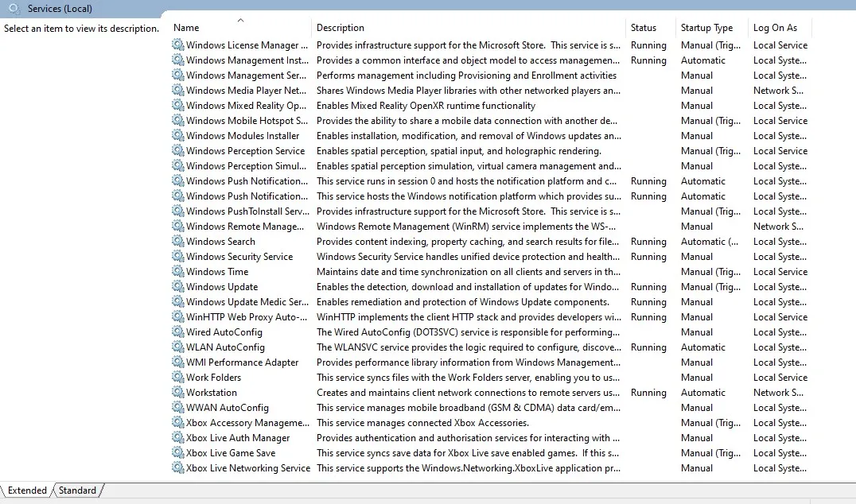Click Running status of Workstation row
Screen dimensions: 856x504
(x=648, y=392)
